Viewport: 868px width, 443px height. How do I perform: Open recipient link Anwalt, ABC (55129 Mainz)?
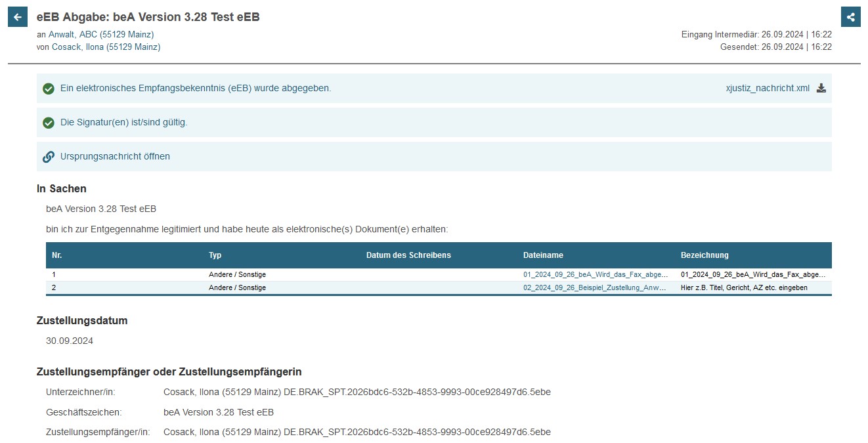pos(101,34)
